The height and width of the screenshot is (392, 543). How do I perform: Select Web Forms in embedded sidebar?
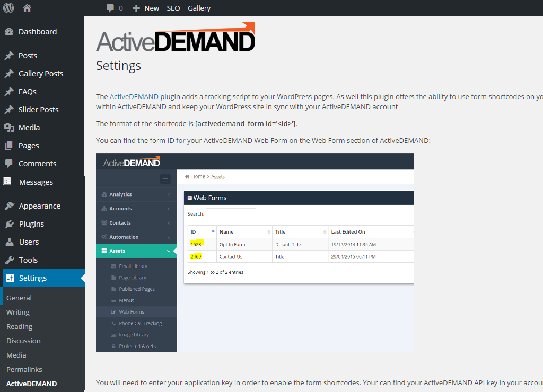(x=132, y=311)
